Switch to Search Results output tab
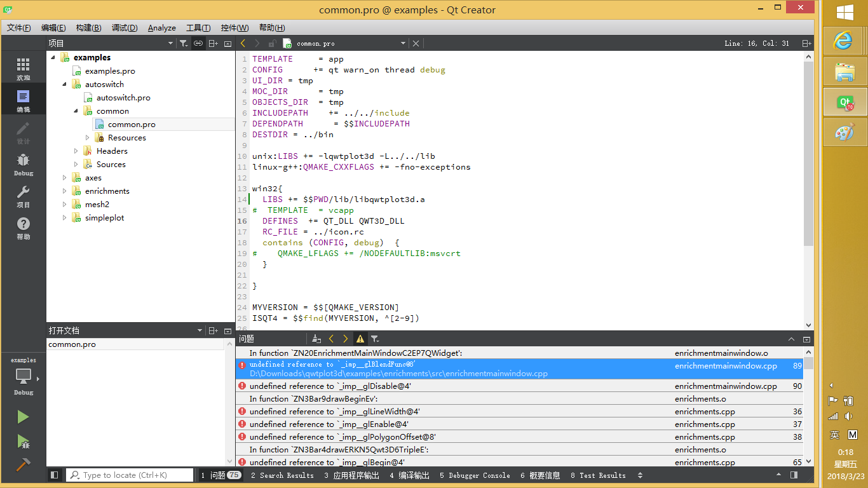This screenshot has height=488, width=868. point(282,475)
